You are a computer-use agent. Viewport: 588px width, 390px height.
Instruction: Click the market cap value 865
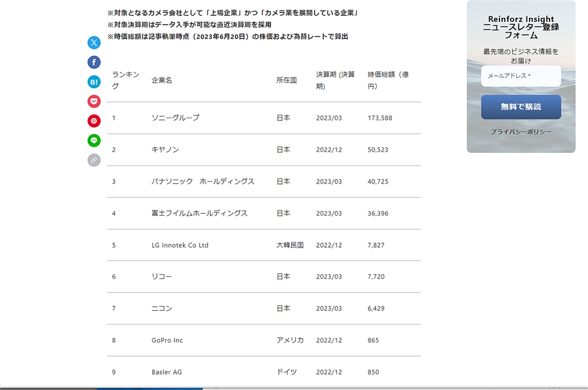click(373, 341)
